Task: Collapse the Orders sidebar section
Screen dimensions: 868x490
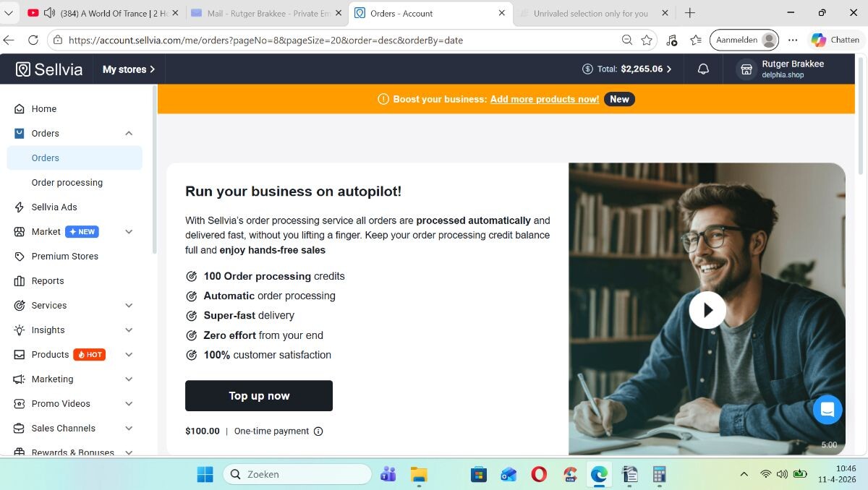Action: (129, 133)
